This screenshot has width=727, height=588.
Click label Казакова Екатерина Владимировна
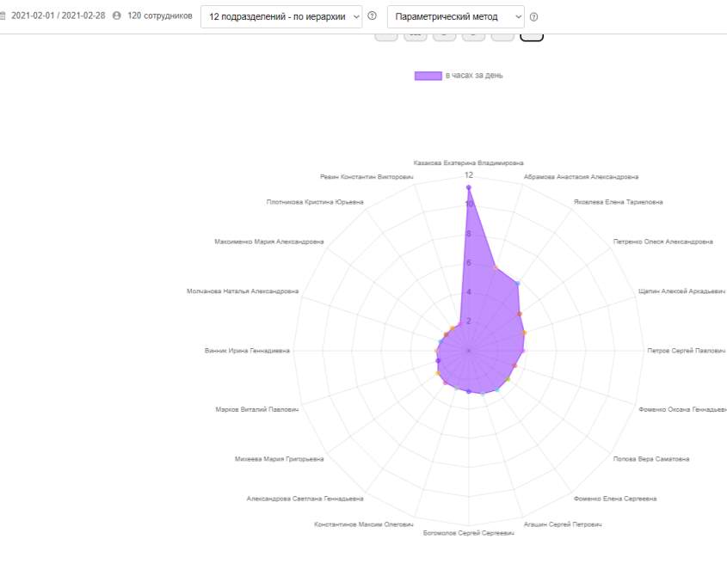tap(468, 163)
